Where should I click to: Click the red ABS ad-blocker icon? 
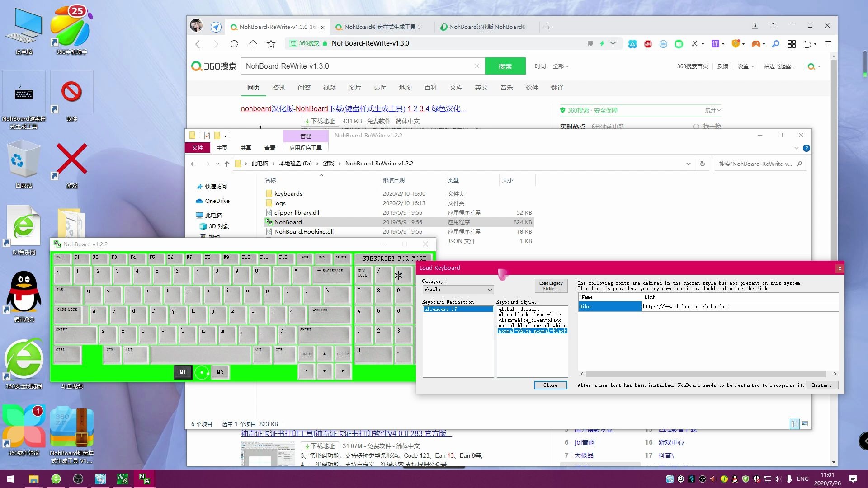(648, 44)
